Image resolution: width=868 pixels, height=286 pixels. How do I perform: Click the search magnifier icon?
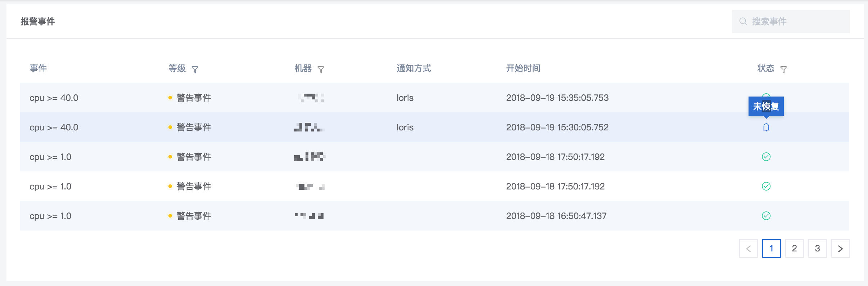[743, 22]
